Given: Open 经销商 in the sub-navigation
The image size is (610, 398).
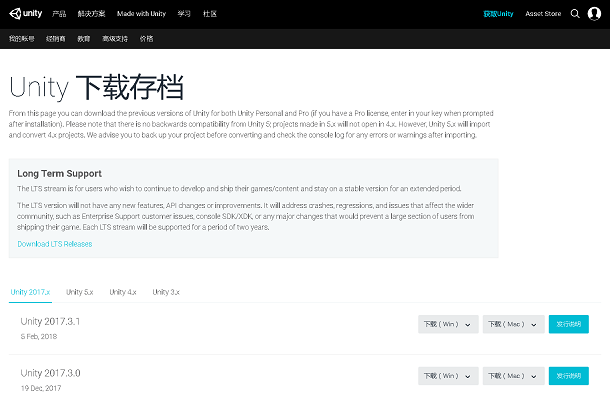Looking at the screenshot, I should tap(56, 39).
